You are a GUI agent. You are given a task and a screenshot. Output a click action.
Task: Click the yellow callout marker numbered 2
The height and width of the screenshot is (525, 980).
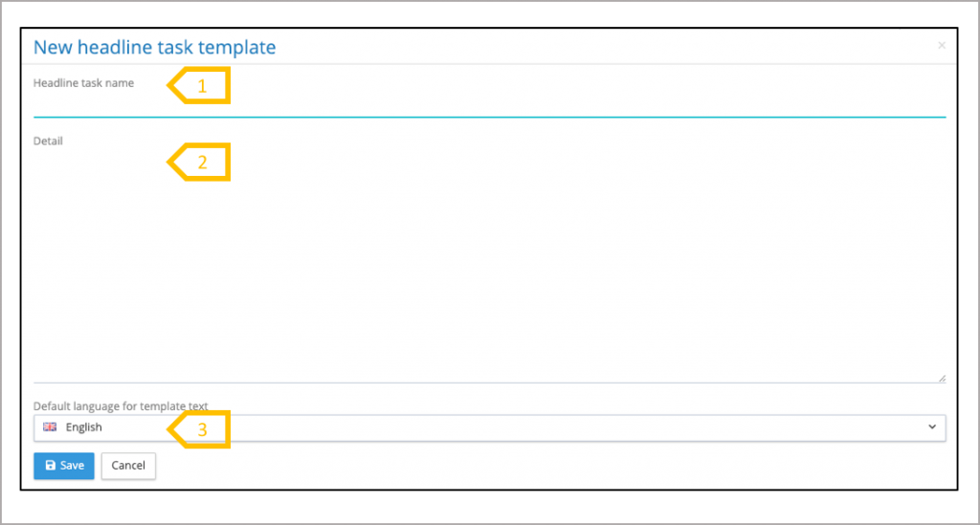coord(201,162)
